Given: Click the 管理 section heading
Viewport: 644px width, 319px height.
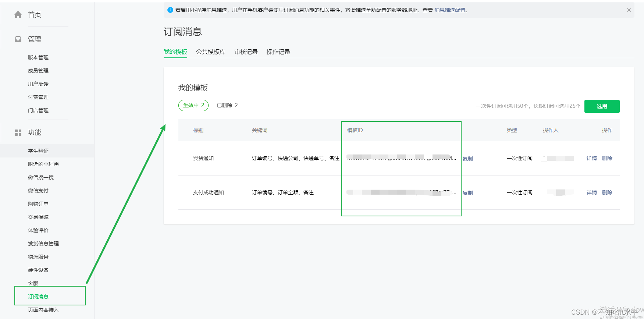Looking at the screenshot, I should coord(35,39).
